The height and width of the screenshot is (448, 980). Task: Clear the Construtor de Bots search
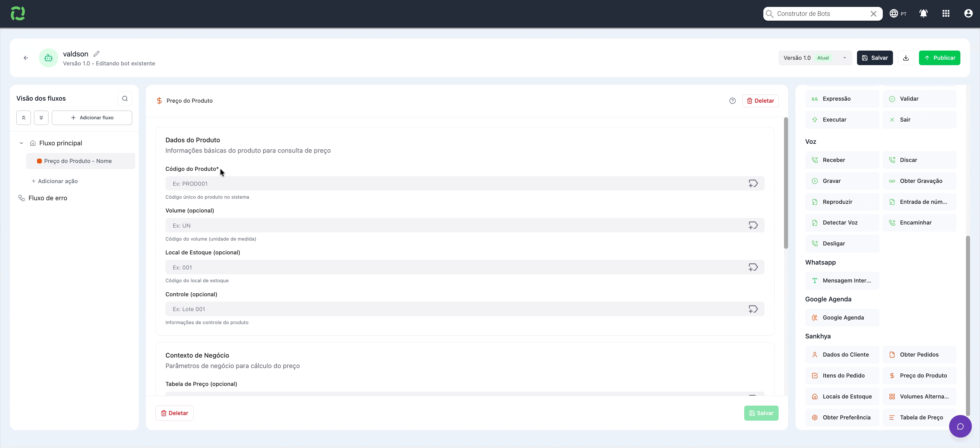tap(874, 14)
